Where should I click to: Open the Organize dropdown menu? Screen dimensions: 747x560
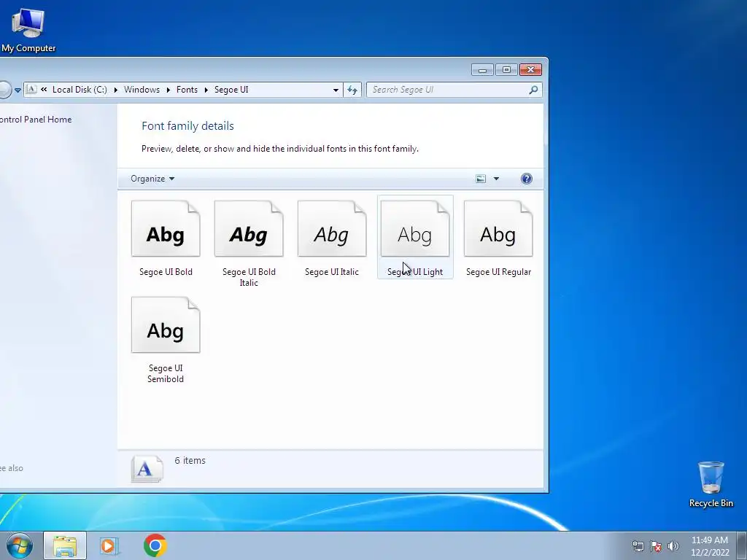point(152,179)
